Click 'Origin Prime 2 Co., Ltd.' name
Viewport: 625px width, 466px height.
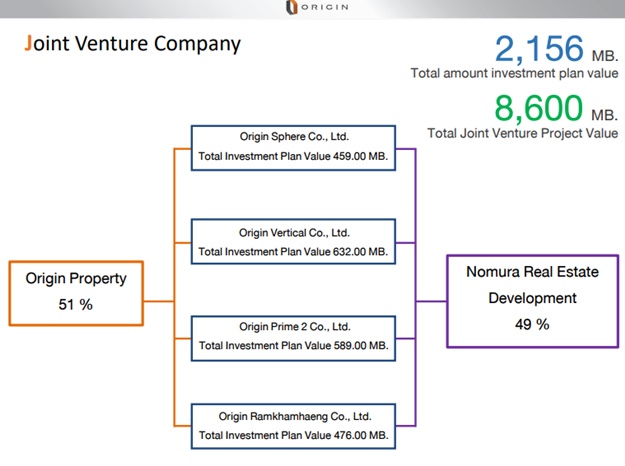[x=295, y=327]
